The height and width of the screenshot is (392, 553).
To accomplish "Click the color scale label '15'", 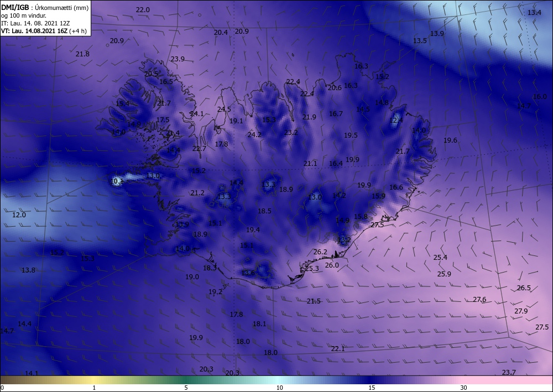I will click(372, 388).
